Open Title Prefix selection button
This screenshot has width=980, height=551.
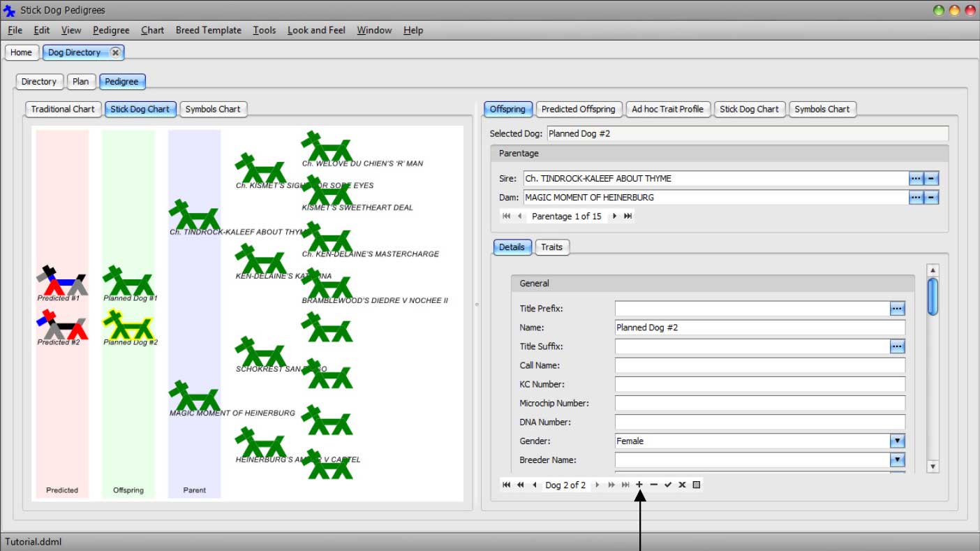click(x=898, y=308)
